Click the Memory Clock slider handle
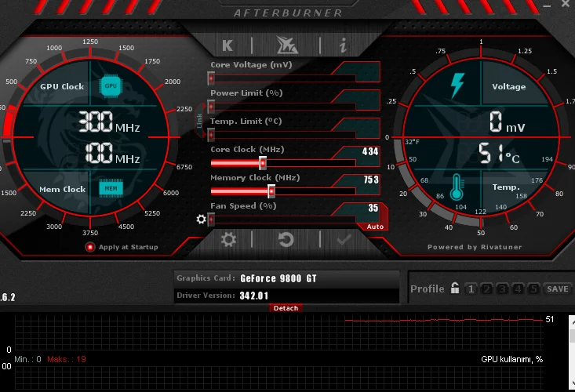Screen dimensions: 575x392 pyautogui.click(x=271, y=191)
